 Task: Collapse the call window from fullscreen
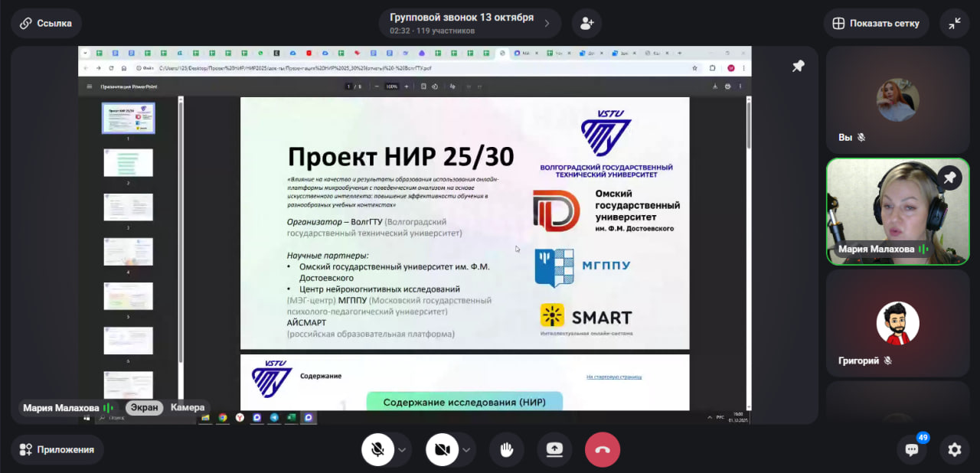[954, 24]
